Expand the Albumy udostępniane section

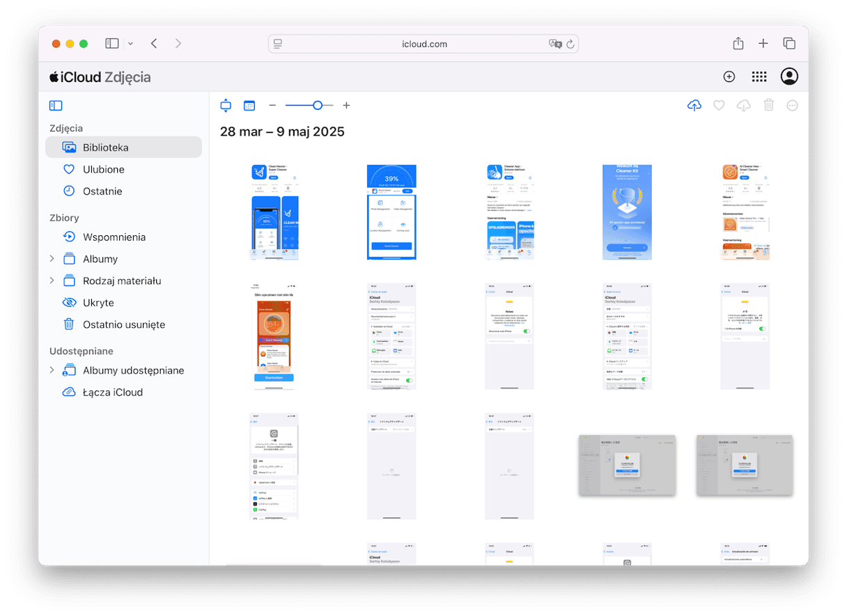52,370
